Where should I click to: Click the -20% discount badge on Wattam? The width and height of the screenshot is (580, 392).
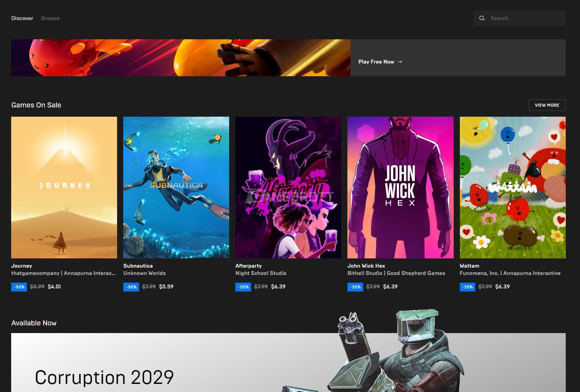click(x=468, y=287)
